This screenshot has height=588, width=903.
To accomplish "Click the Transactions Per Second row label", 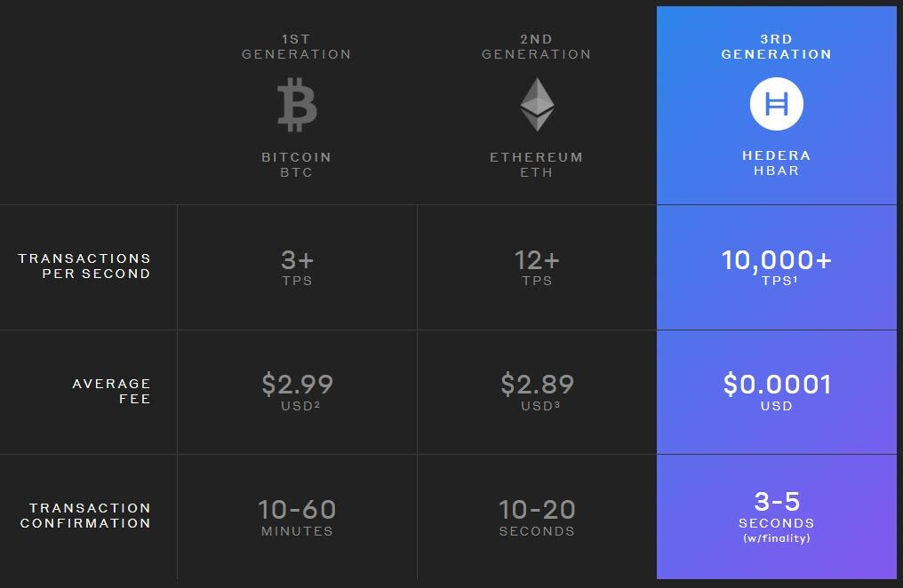I will coord(84,266).
